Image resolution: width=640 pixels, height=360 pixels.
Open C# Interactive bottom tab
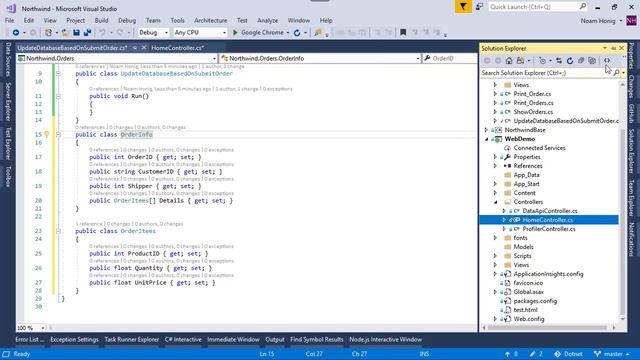tap(183, 339)
